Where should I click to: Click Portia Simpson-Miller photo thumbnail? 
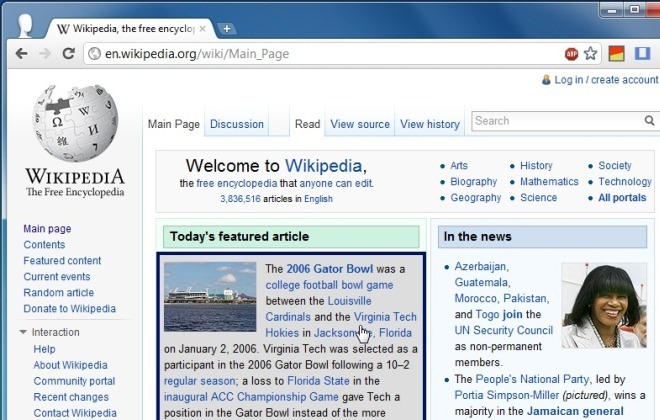point(604,305)
